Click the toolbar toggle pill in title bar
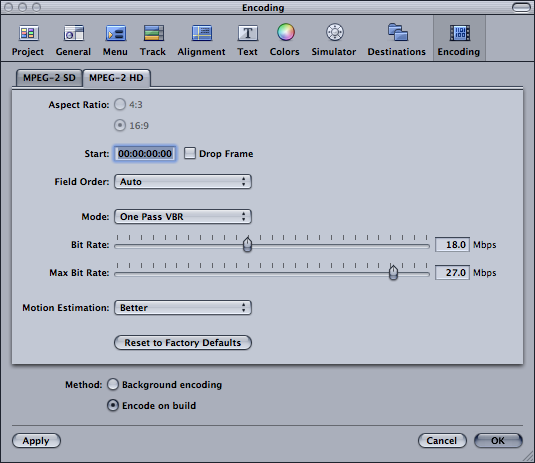The image size is (535, 463). [522, 7]
